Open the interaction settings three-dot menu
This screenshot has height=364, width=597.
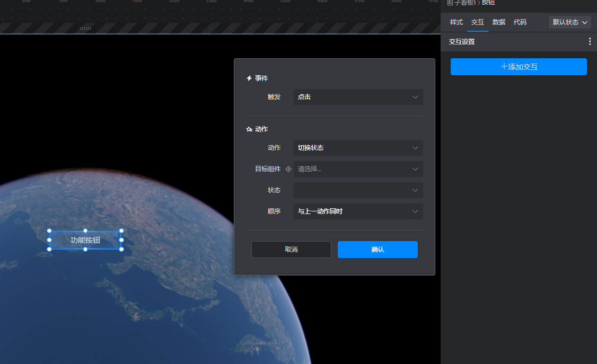pyautogui.click(x=590, y=41)
